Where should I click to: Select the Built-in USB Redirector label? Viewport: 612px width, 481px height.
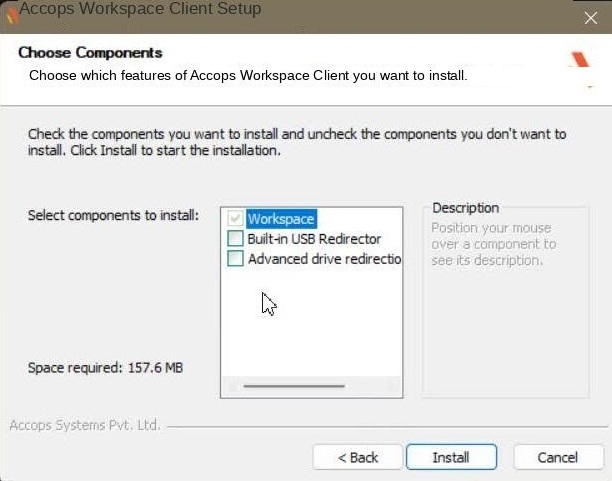coord(314,239)
